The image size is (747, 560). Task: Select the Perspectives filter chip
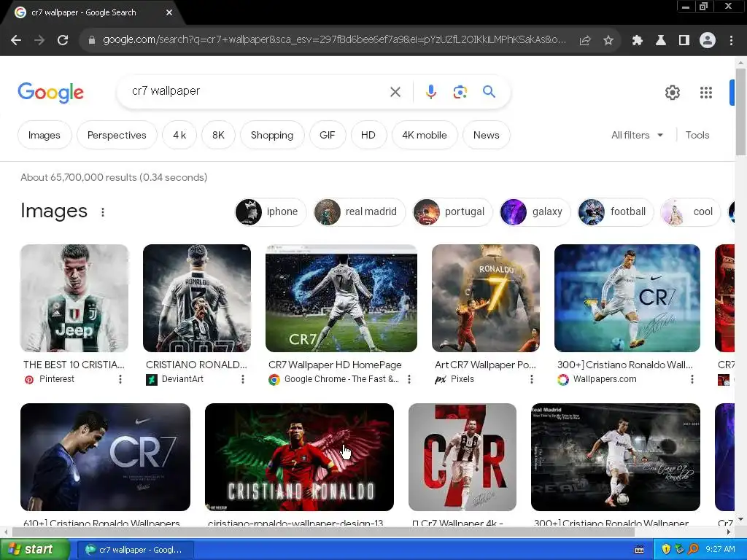click(x=117, y=135)
